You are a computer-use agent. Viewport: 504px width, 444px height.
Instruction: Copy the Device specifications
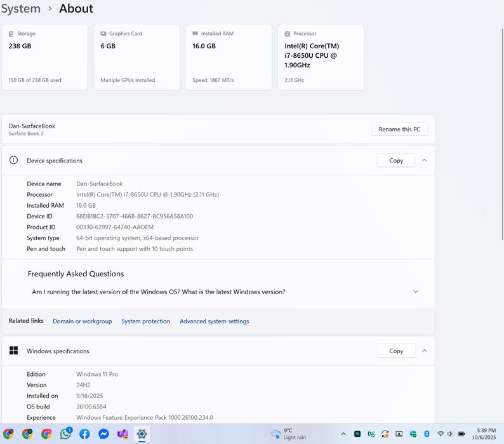click(x=396, y=160)
